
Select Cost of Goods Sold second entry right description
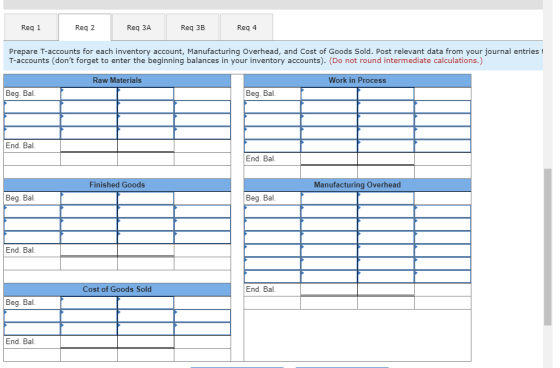tap(202, 329)
